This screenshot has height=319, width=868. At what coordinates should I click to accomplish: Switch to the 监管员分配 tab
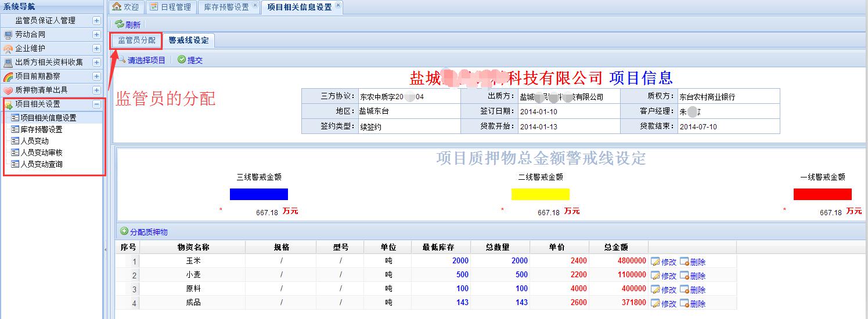click(x=136, y=41)
